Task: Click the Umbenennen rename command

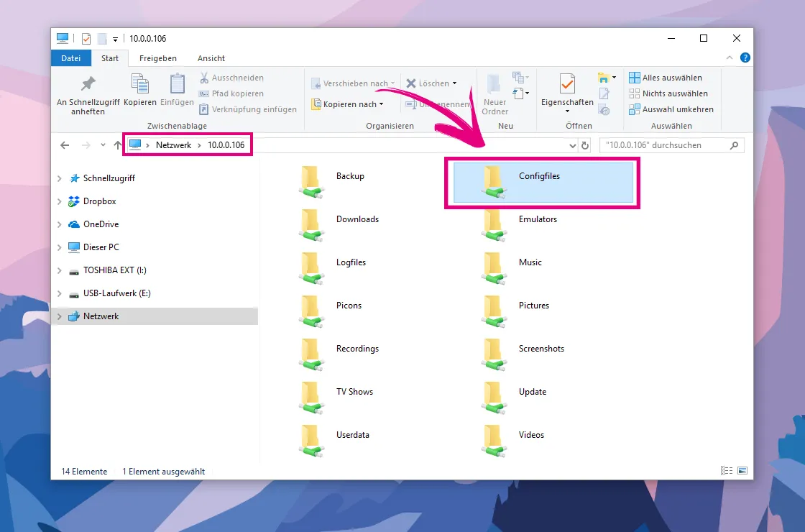Action: [x=438, y=104]
